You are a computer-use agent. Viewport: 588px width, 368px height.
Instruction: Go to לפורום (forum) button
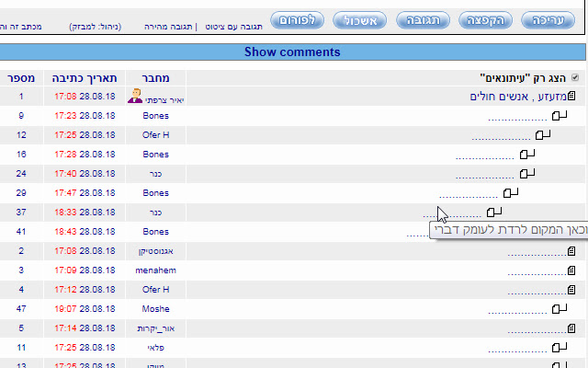301,19
